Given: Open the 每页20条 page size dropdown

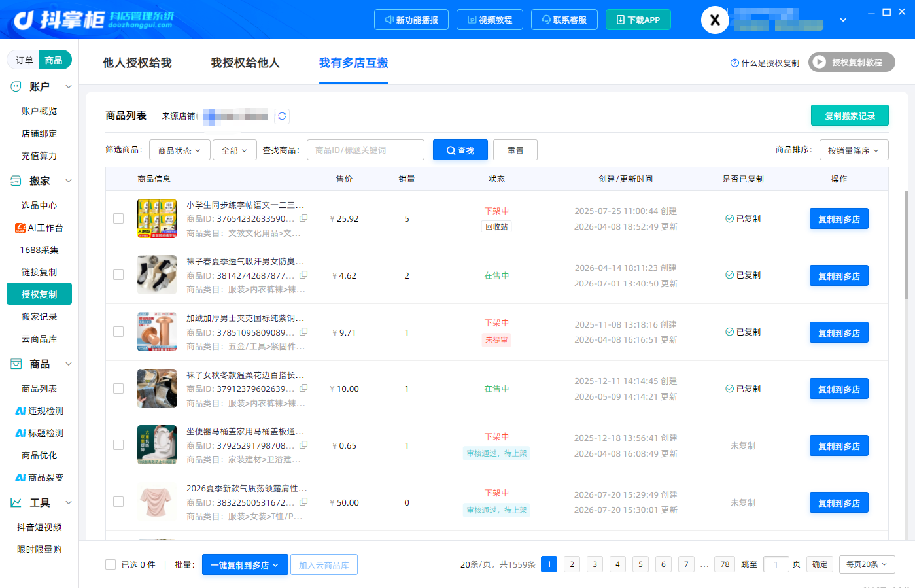Looking at the screenshot, I should tap(867, 564).
